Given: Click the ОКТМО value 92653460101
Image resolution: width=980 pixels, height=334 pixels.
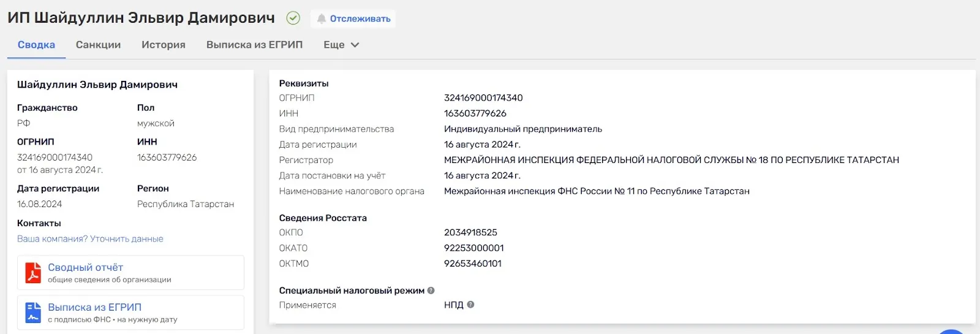Looking at the screenshot, I should click(x=473, y=264).
